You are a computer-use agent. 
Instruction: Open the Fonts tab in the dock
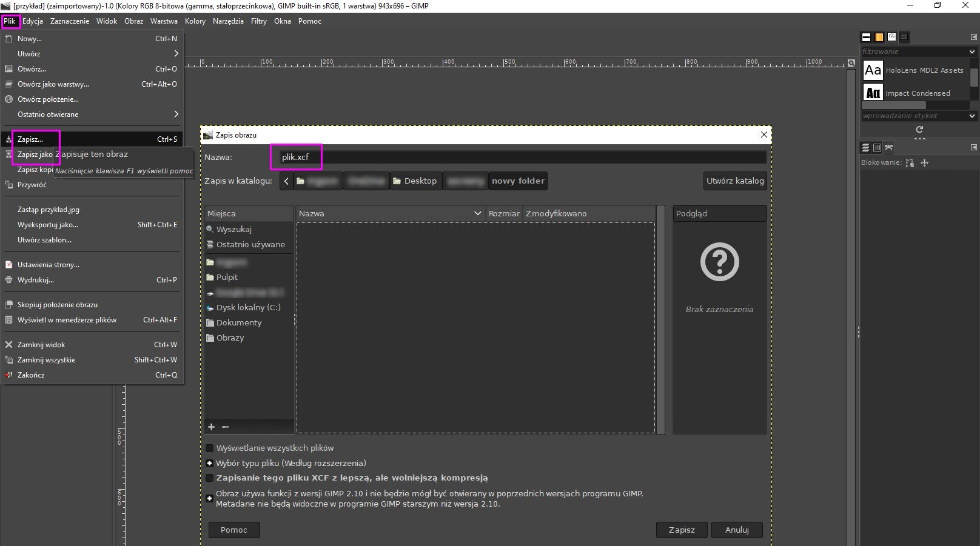pos(891,37)
